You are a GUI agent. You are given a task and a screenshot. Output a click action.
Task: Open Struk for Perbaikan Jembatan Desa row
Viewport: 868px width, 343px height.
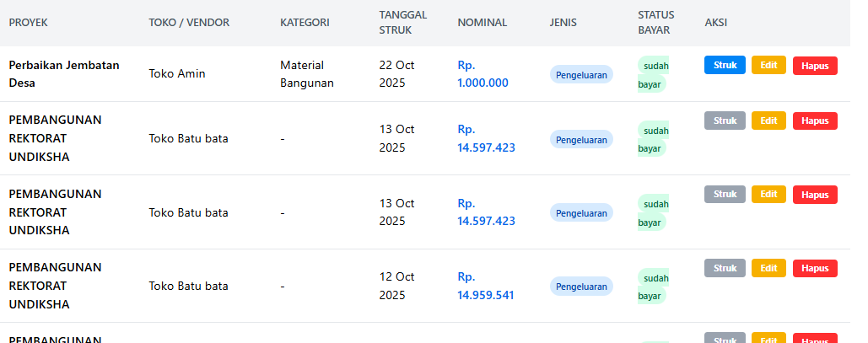[725, 65]
